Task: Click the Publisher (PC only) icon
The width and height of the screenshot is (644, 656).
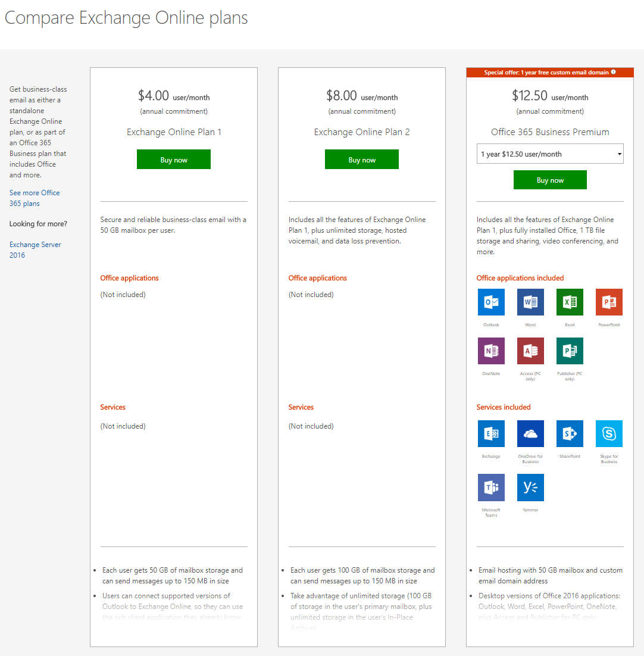Action: coord(570,351)
